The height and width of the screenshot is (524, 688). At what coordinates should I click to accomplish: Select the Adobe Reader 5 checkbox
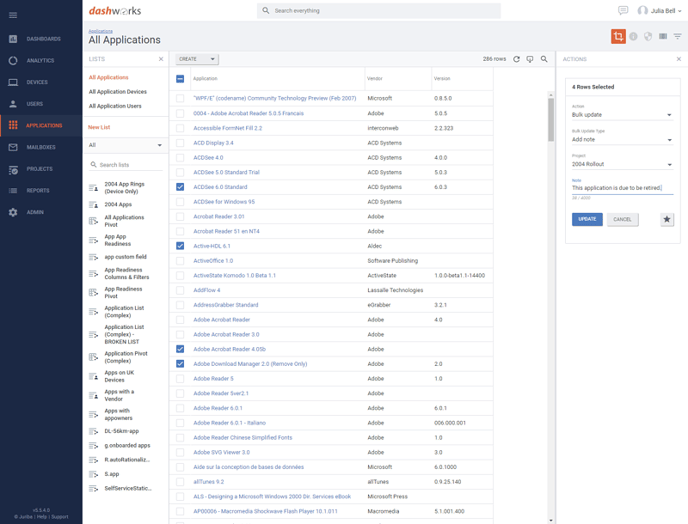click(180, 378)
